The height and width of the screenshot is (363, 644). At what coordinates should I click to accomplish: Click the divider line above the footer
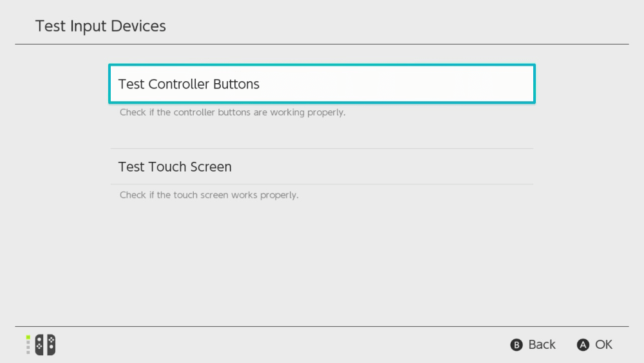coord(321,326)
